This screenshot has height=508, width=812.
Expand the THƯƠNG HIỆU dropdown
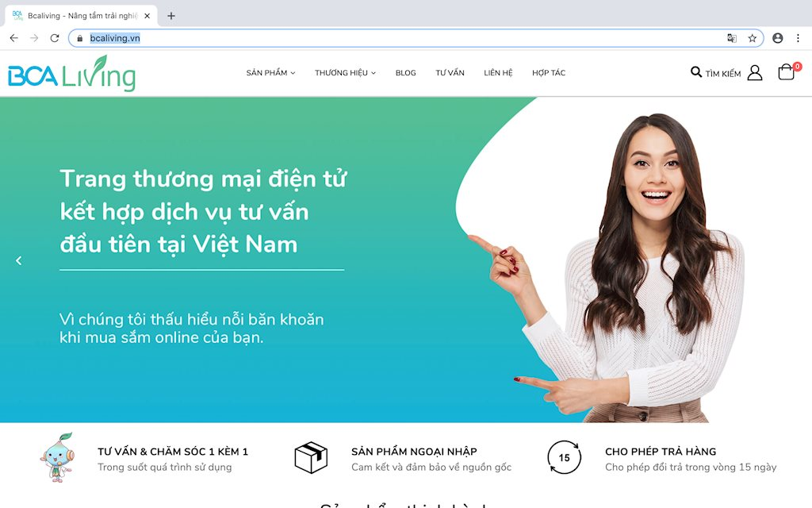click(x=345, y=72)
